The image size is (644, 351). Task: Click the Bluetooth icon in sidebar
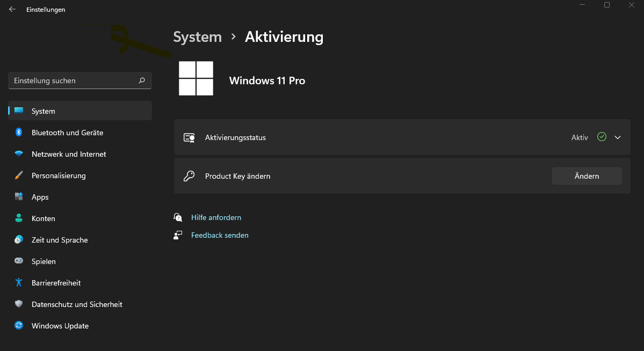(x=18, y=132)
